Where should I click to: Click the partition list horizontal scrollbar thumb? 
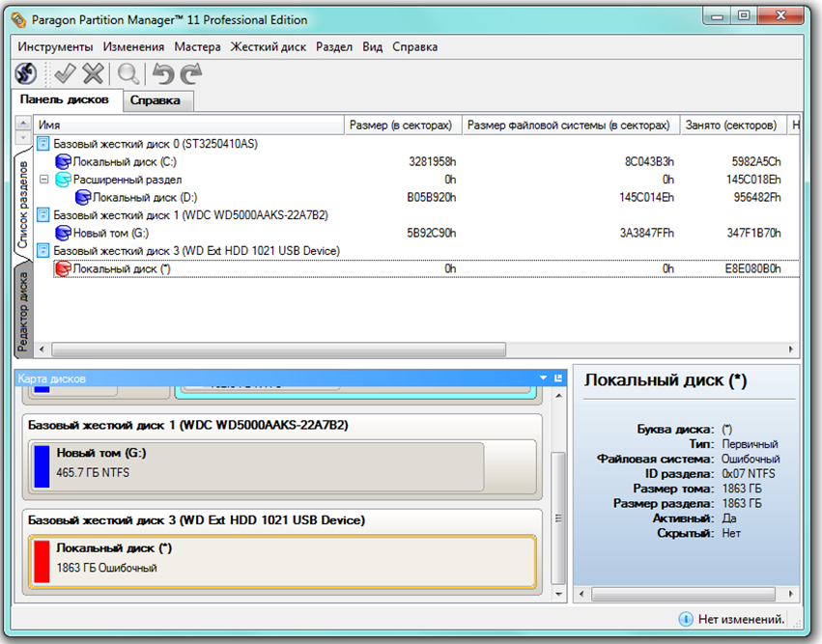tap(279, 350)
